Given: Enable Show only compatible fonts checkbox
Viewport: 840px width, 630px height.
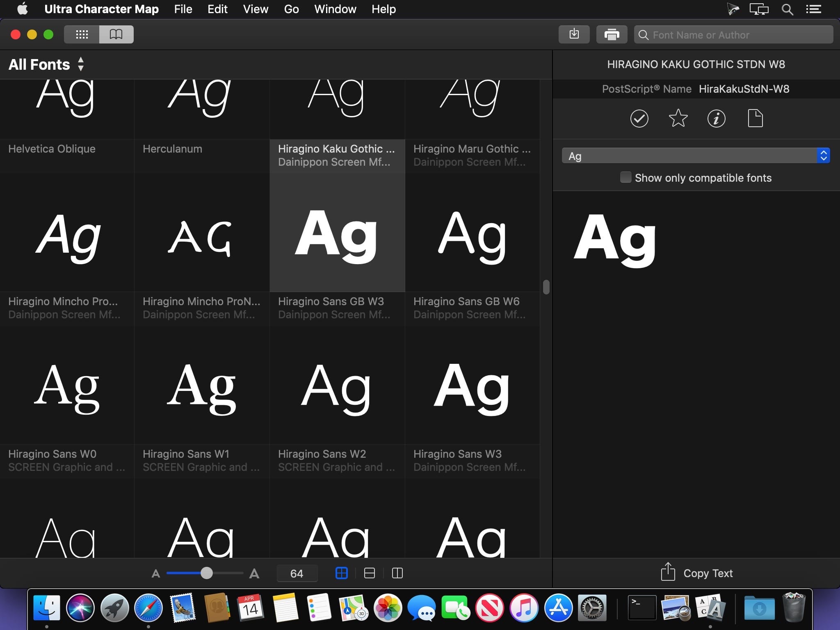Looking at the screenshot, I should [625, 178].
